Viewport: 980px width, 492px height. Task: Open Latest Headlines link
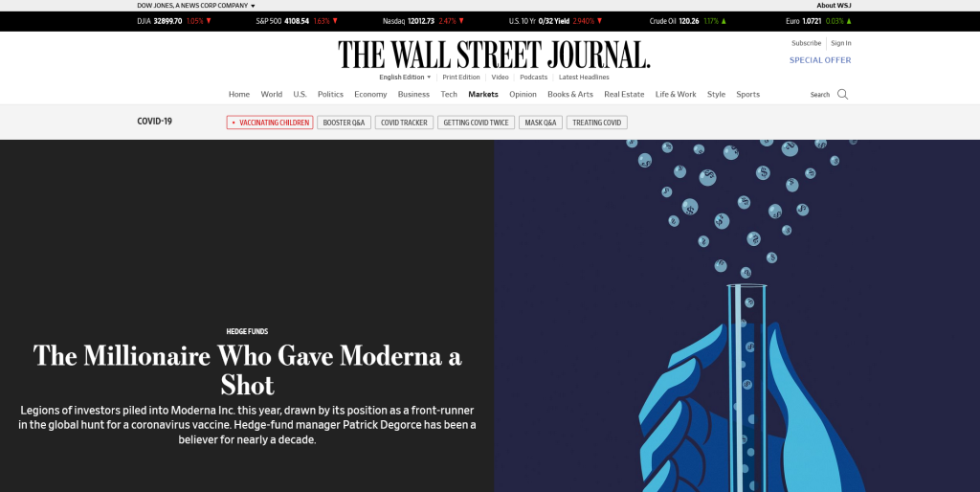(584, 77)
